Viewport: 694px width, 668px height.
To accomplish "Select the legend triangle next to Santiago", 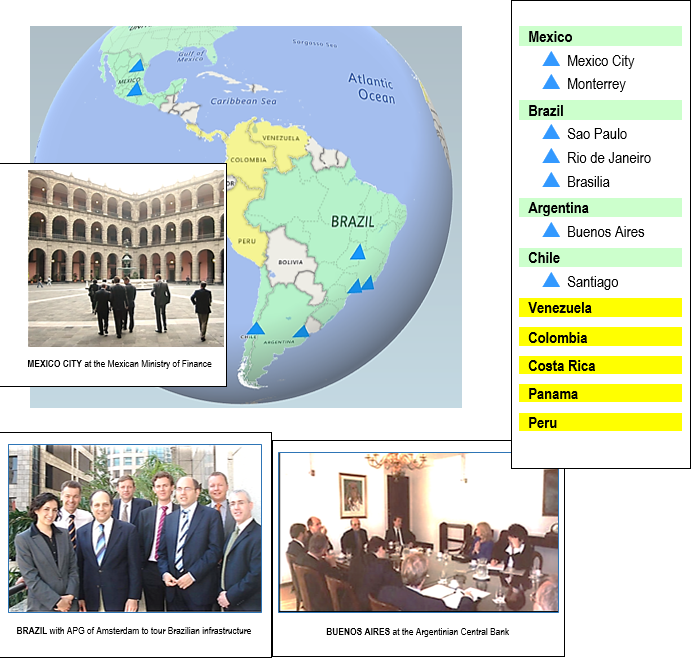I will tap(550, 282).
